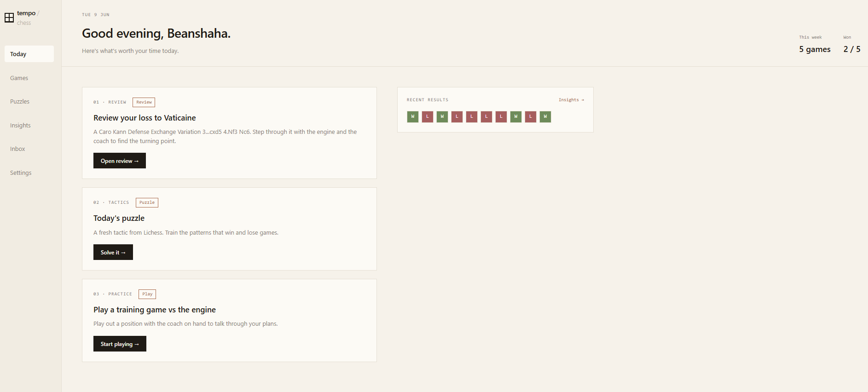The width and height of the screenshot is (868, 392).
Task: Click the 'TUE 9 JUN' date label
Action: pyautogui.click(x=96, y=15)
